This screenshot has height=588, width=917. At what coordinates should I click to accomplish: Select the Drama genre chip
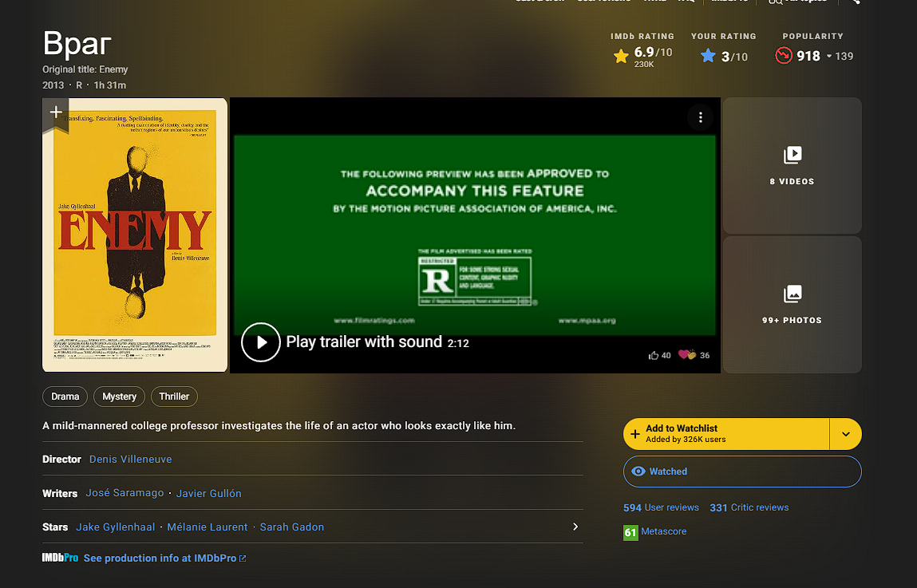pyautogui.click(x=65, y=397)
